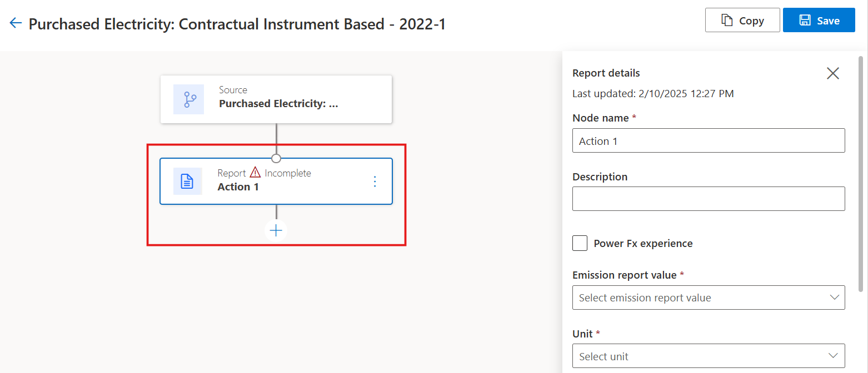Click the Report node document icon
This screenshot has width=868, height=373.
pos(188,181)
